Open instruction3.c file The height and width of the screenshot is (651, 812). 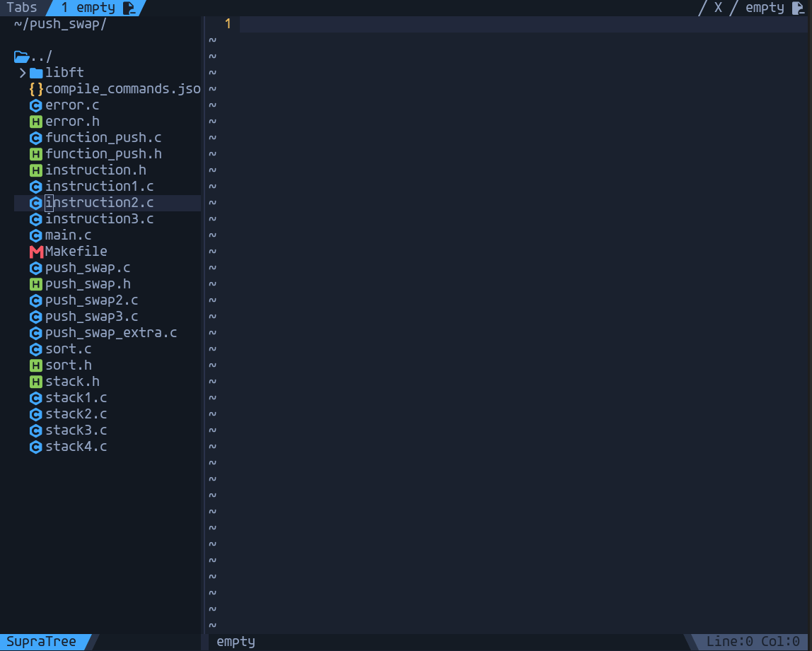[100, 219]
